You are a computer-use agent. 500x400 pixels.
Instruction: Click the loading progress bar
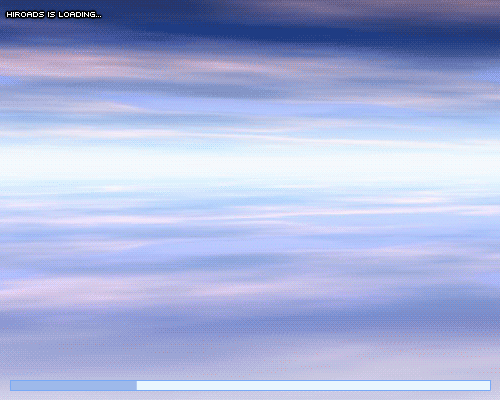[x=250, y=385]
